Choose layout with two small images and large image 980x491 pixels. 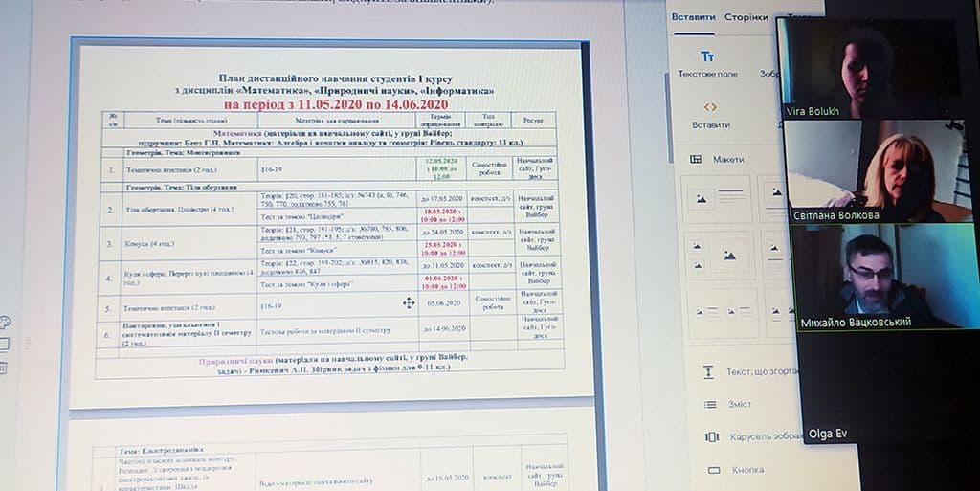(720, 257)
